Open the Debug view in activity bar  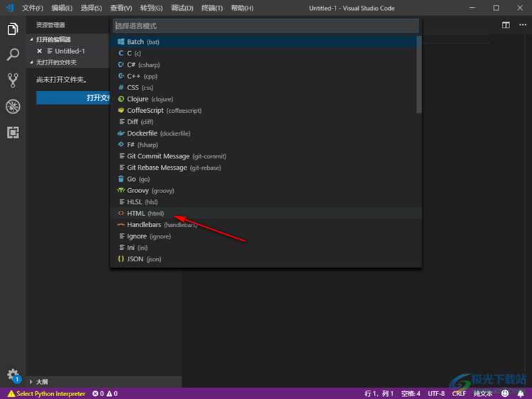13,106
